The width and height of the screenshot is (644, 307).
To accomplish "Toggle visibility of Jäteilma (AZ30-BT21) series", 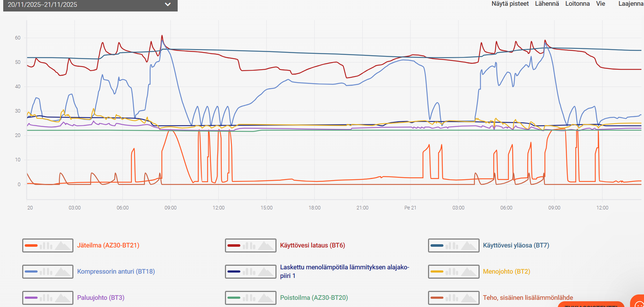I will (108, 245).
